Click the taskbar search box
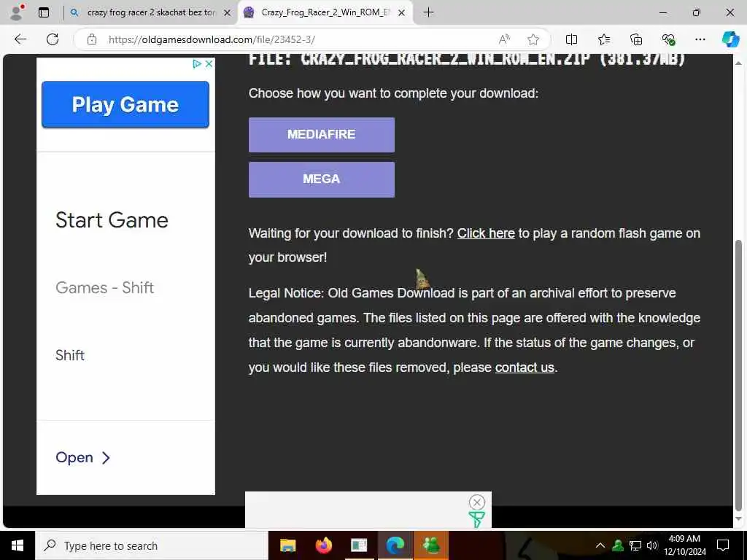The height and width of the screenshot is (560, 747). [152, 545]
